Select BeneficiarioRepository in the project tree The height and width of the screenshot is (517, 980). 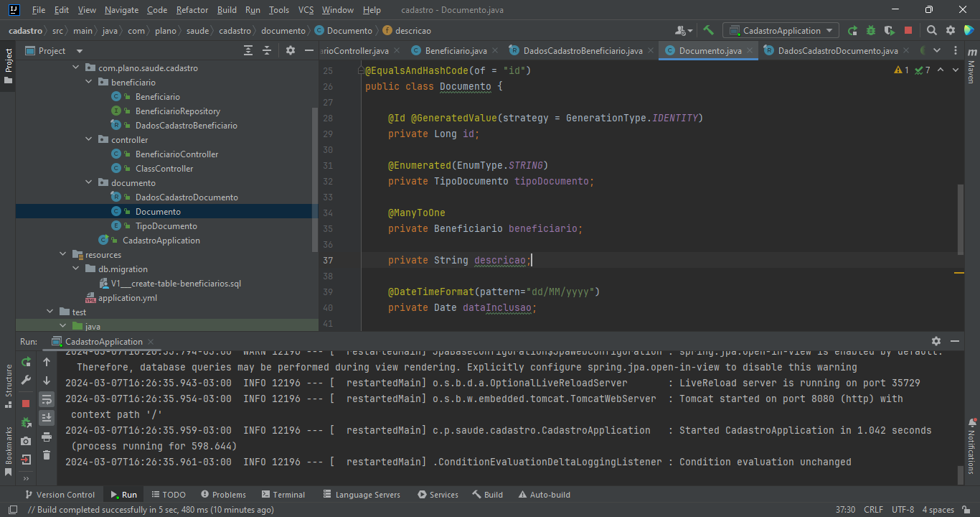[178, 111]
